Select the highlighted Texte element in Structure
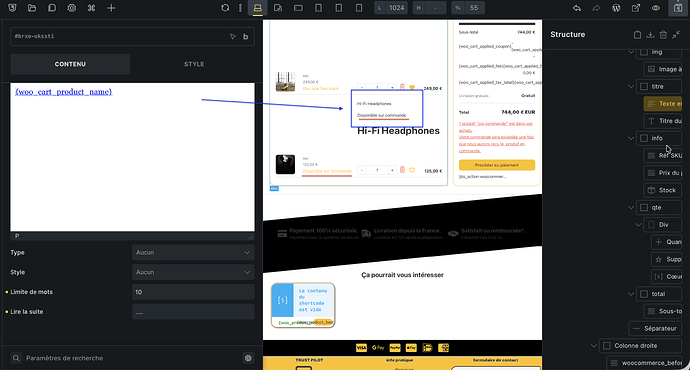 click(663, 104)
